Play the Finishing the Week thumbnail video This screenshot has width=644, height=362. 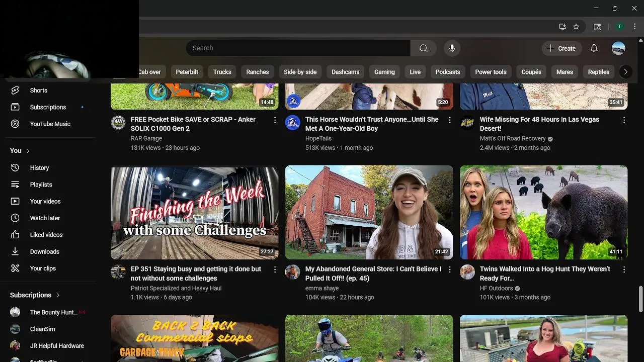[194, 212]
